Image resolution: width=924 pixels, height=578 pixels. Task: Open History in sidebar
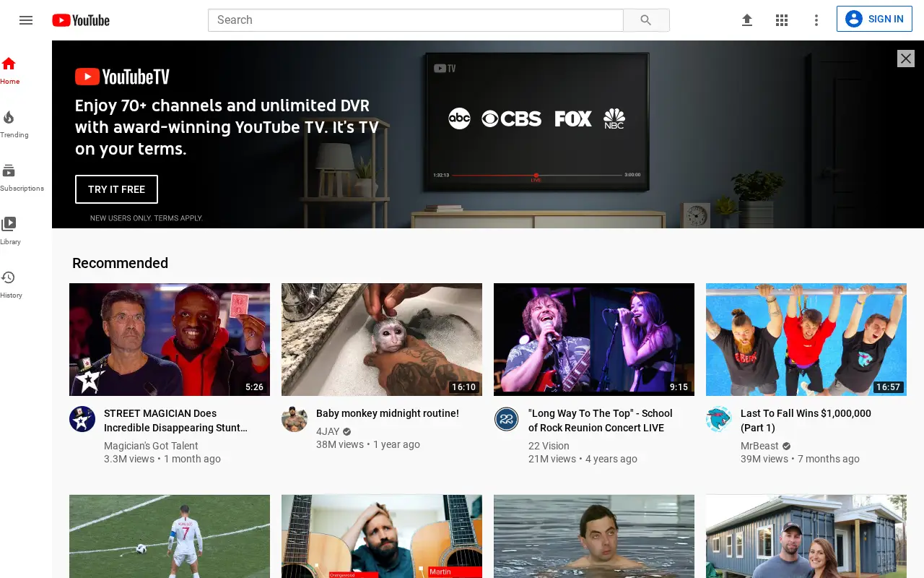click(x=11, y=285)
